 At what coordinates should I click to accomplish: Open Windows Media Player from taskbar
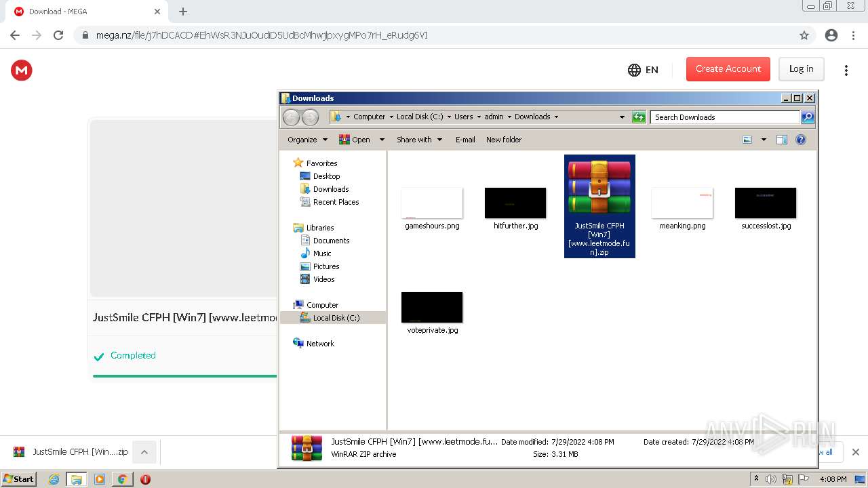[100, 479]
